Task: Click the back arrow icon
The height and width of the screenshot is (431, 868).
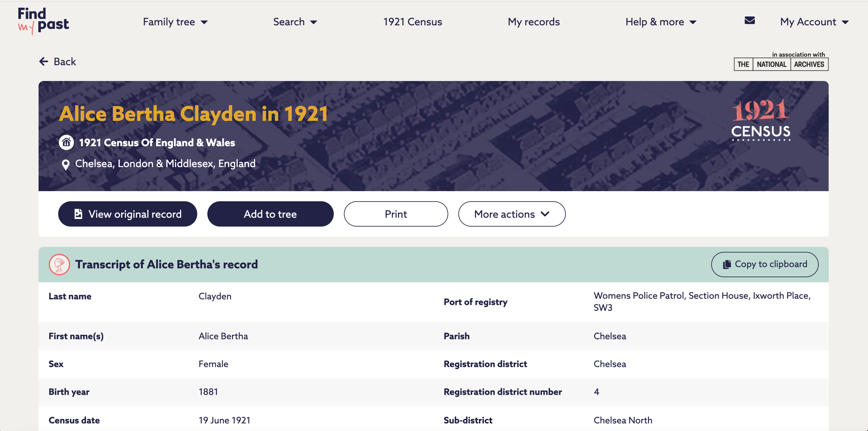Action: (x=44, y=61)
